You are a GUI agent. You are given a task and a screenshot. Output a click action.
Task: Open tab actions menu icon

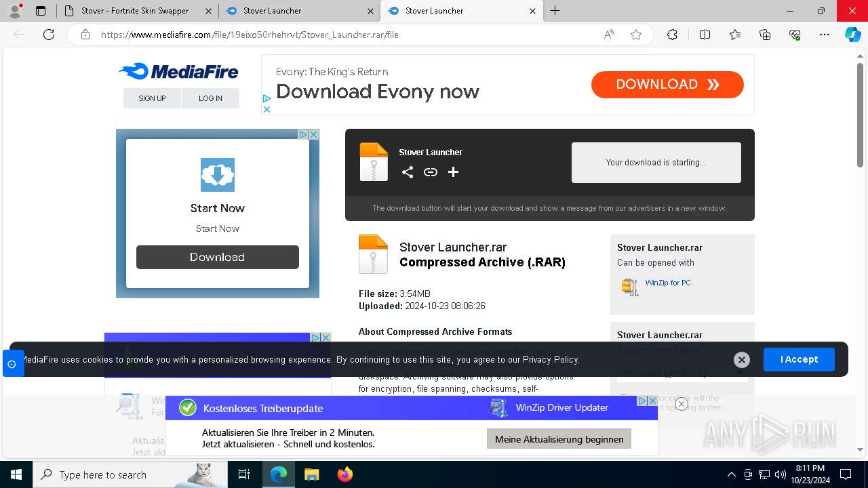pyautogui.click(x=41, y=11)
